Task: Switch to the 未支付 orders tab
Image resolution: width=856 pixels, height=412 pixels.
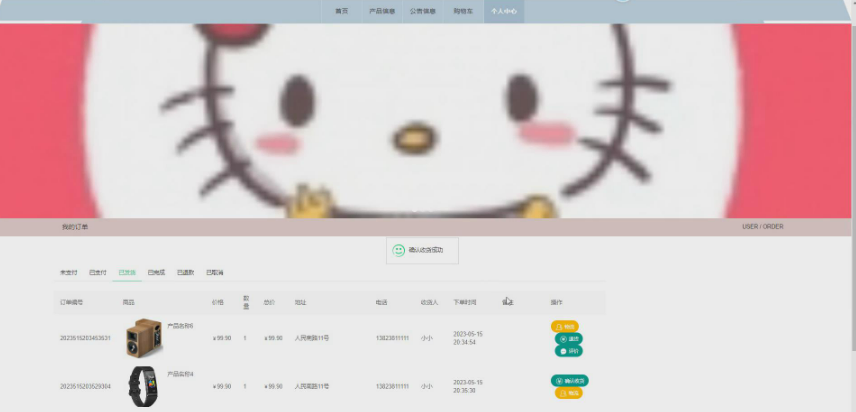Action: [69, 272]
